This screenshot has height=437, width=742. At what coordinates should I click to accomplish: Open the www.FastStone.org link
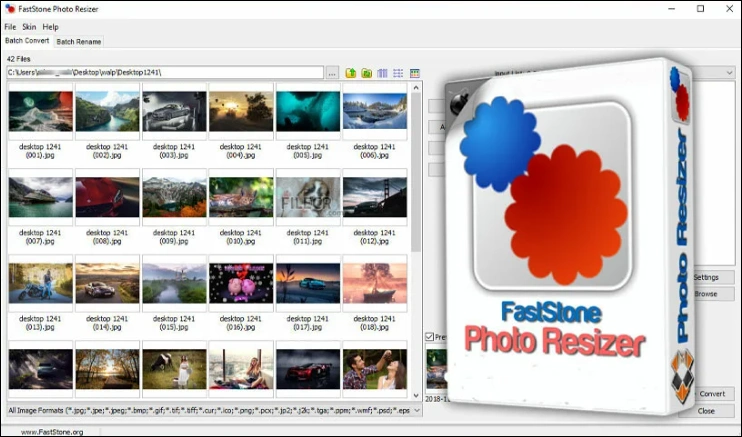52,432
